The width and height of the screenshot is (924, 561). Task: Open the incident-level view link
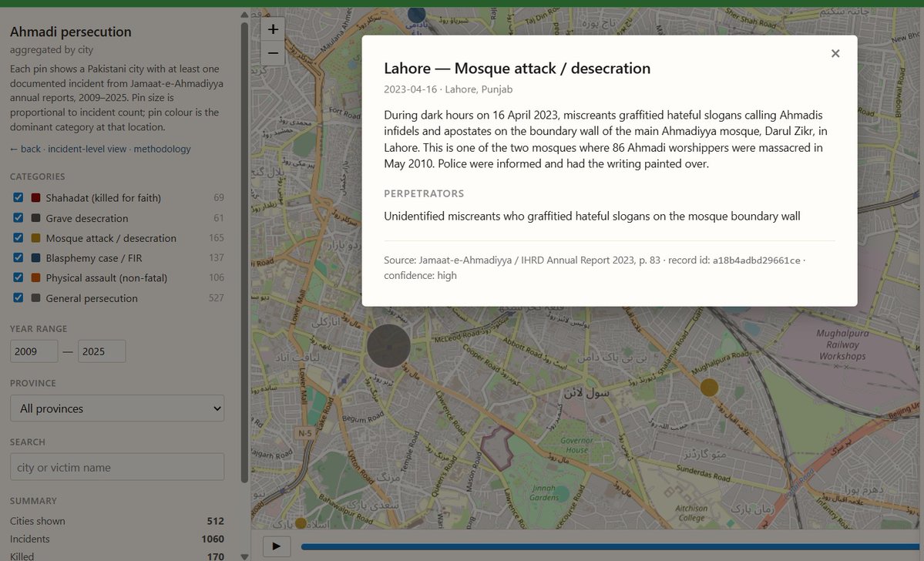point(87,149)
